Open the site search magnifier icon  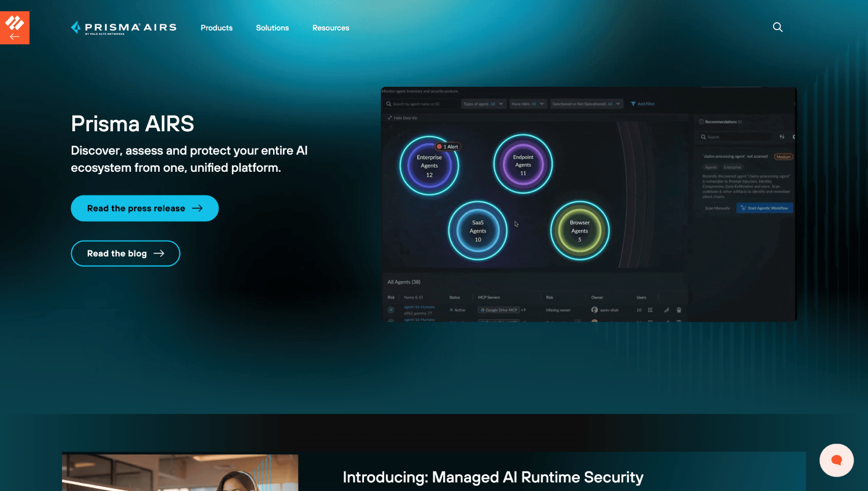pos(778,27)
